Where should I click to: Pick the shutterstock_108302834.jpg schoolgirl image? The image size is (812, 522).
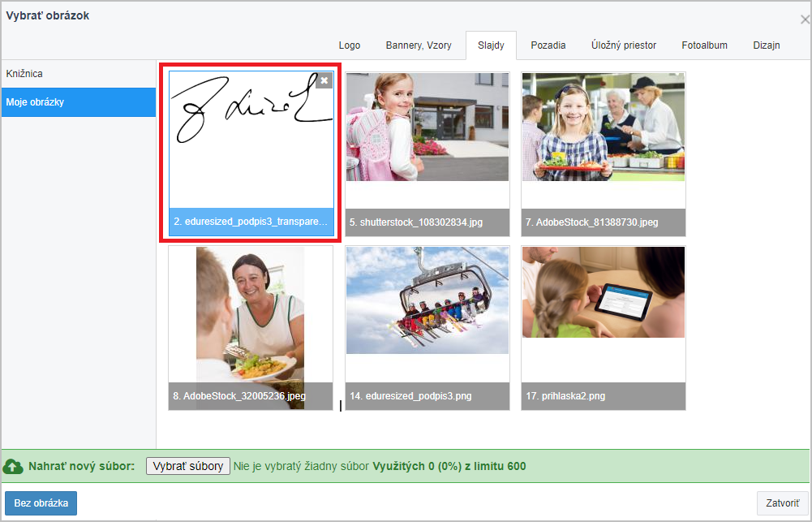point(427,138)
